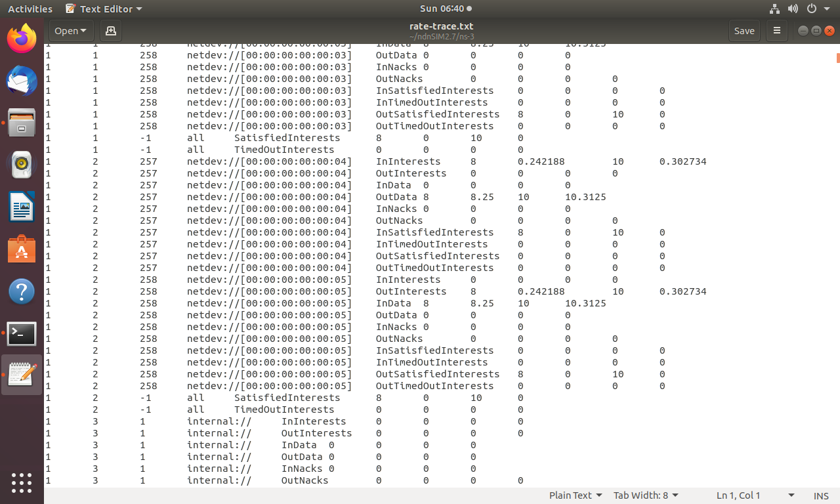The image size is (840, 504).
Task: Open the Terminal from the dock
Action: [22, 333]
